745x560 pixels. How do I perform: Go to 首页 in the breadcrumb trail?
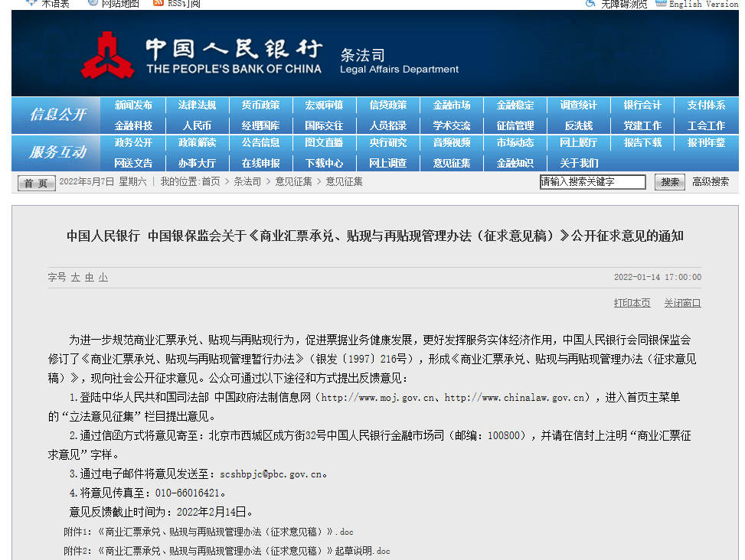tap(211, 182)
